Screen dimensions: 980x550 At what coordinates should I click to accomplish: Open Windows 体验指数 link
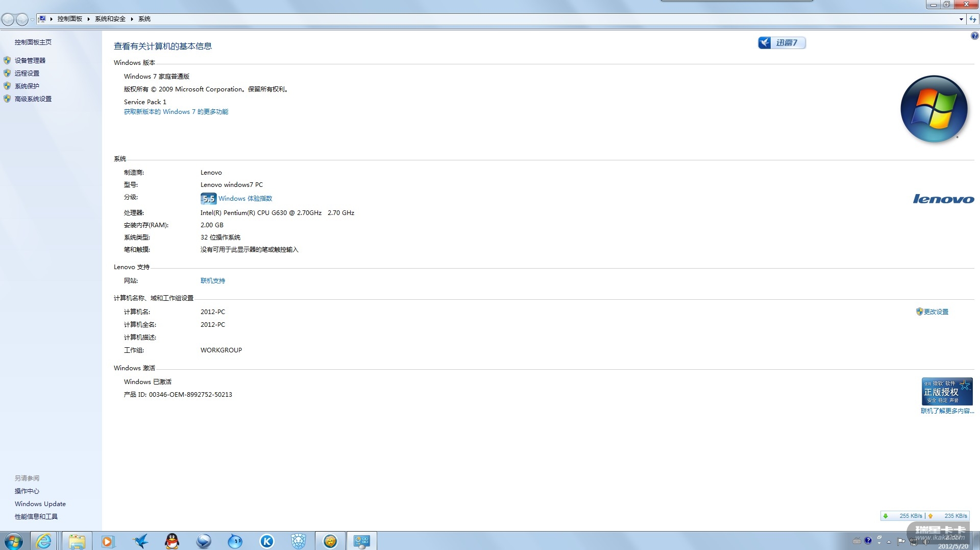coord(246,199)
